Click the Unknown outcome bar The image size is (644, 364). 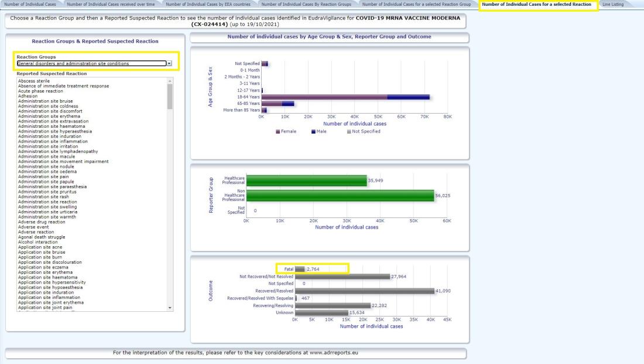(321, 312)
